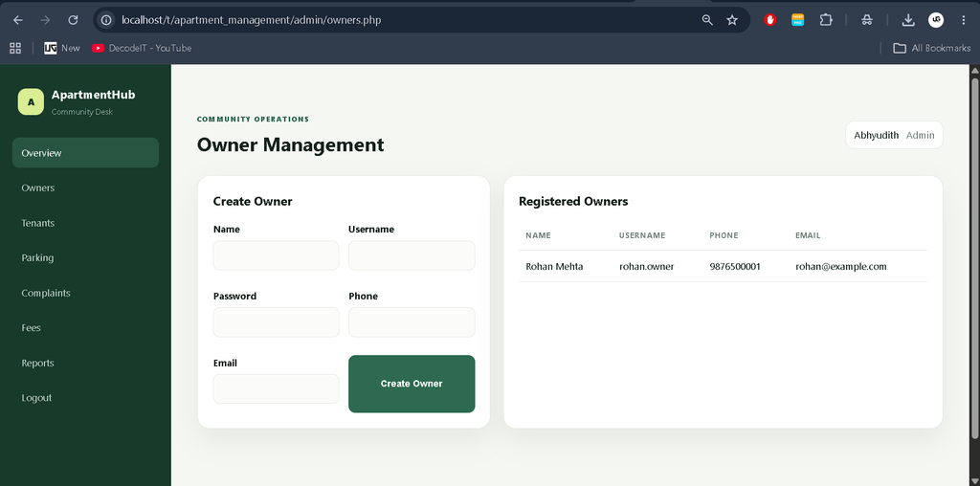Select the rohan.owner username cell
The width and height of the screenshot is (980, 486).
coord(646,266)
